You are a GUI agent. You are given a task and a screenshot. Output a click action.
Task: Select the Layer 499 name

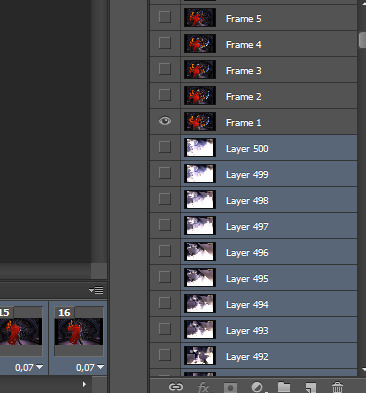point(247,175)
